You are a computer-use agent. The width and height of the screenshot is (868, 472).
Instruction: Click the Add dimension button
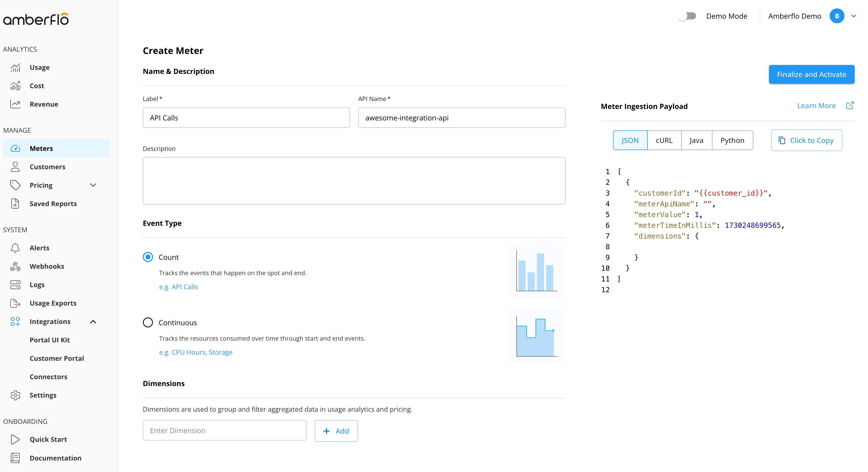[336, 431]
